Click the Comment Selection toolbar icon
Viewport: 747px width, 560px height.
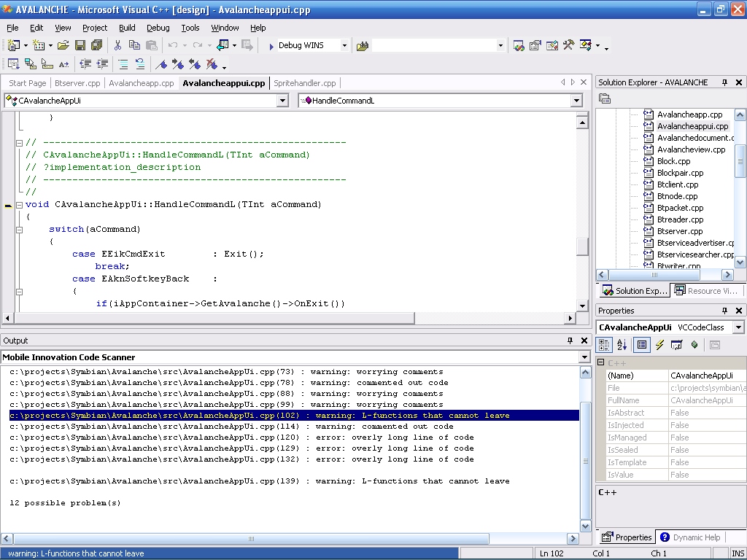coord(123,64)
